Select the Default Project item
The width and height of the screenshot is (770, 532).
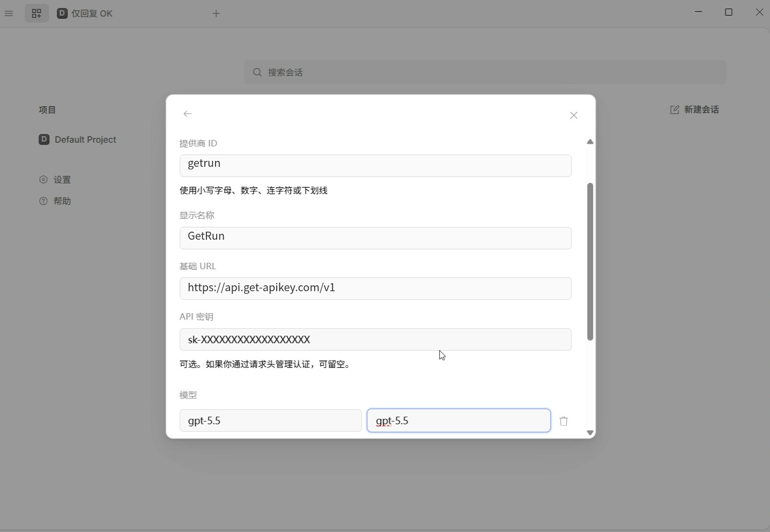78,139
